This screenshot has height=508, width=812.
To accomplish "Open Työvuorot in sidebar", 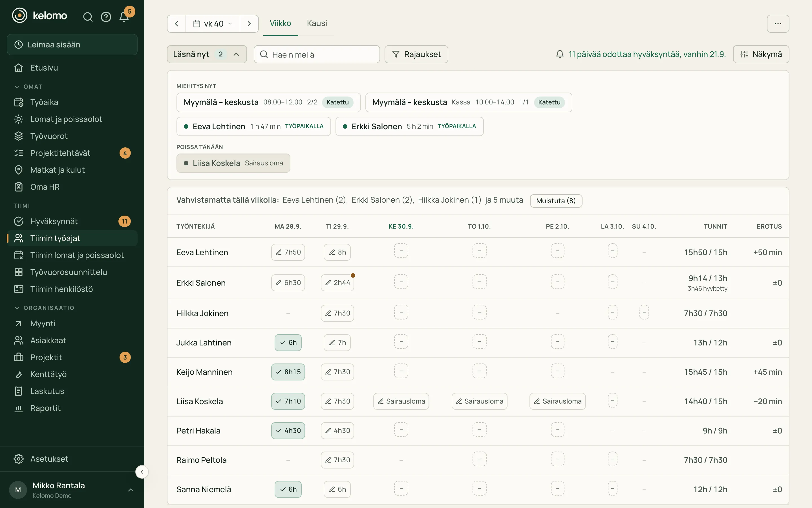I will pyautogui.click(x=72, y=136).
